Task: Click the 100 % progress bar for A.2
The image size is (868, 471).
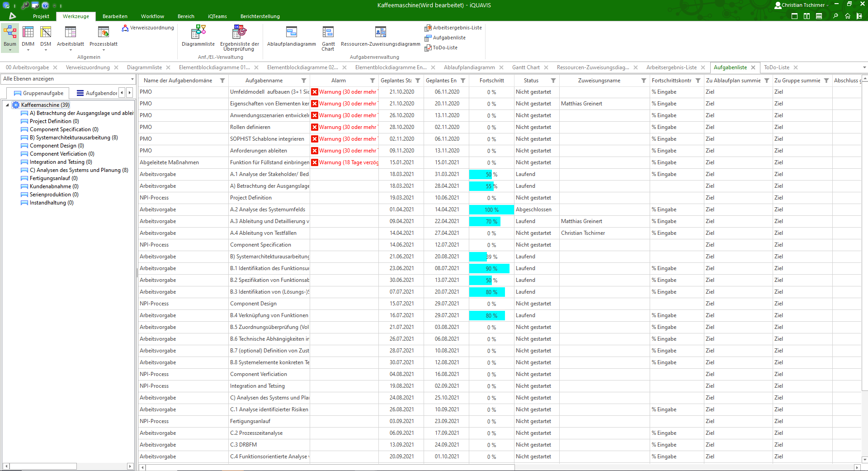Action: (x=491, y=209)
